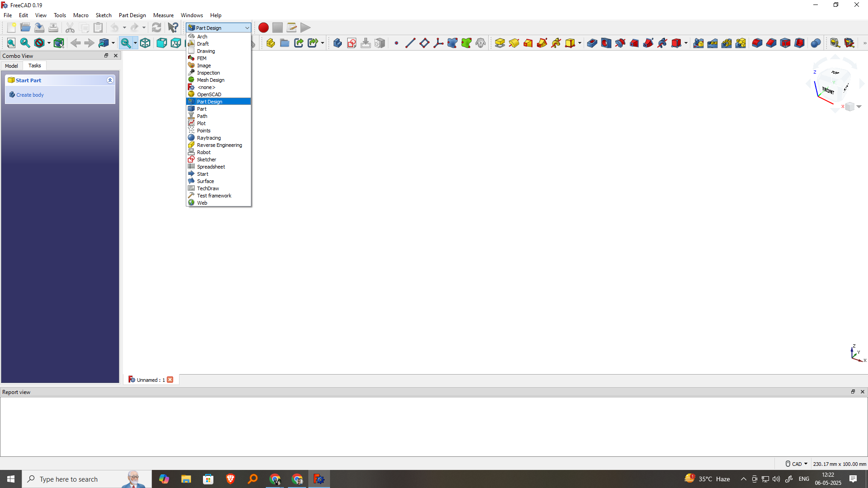Click the Create body link
868x488 pixels.
[30, 95]
